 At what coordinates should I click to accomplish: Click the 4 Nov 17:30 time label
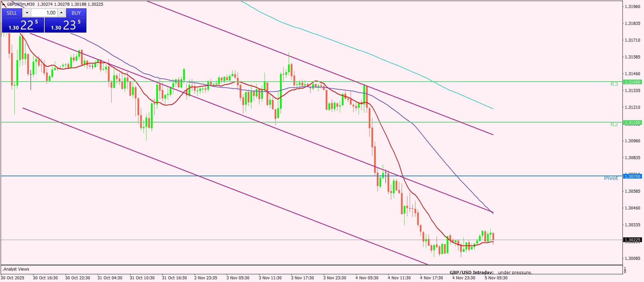[432, 278]
